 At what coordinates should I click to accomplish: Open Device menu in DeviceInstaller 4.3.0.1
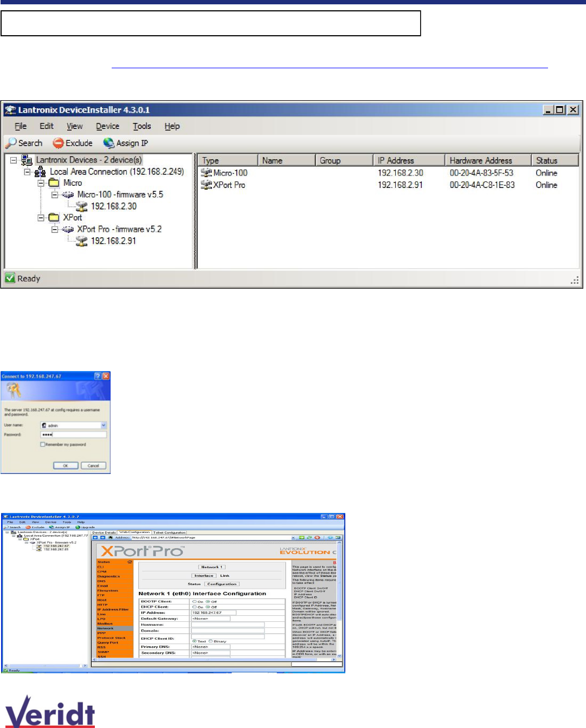tap(108, 126)
